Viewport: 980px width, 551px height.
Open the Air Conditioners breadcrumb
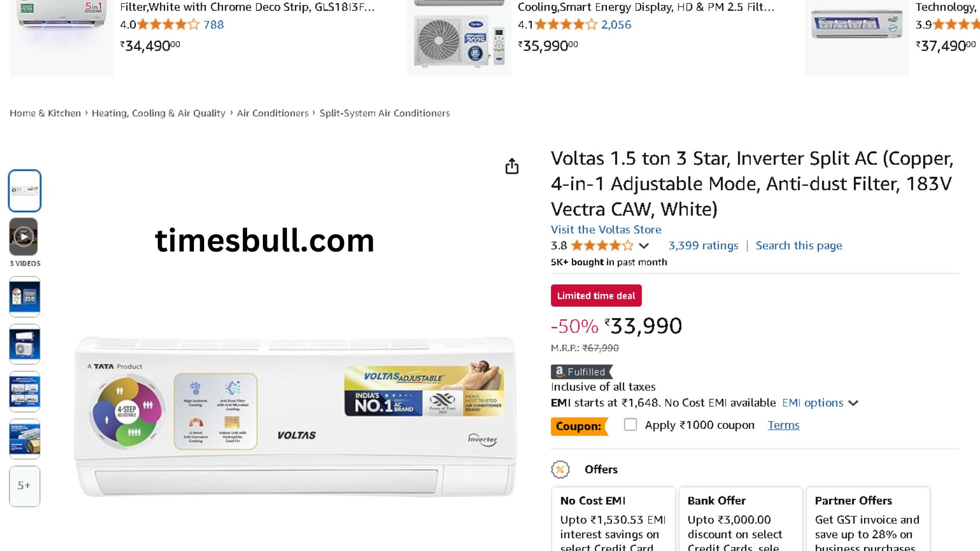273,113
